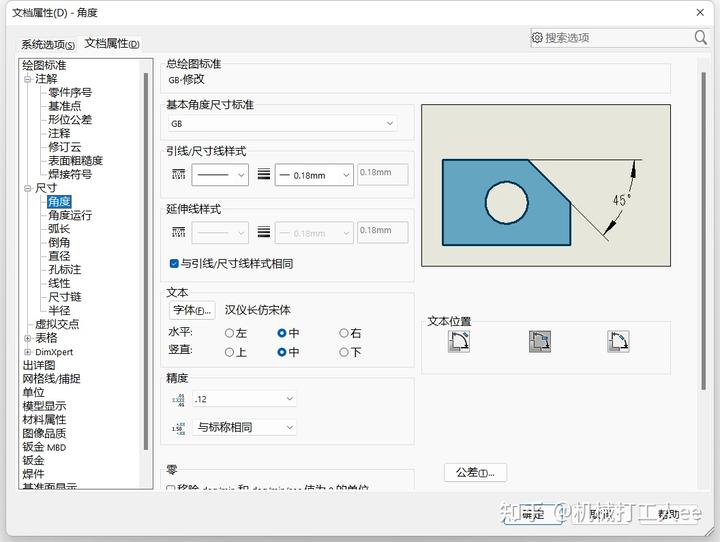This screenshot has height=542, width=720.
Task: Select vertical 下 radio button
Action: pyautogui.click(x=344, y=352)
